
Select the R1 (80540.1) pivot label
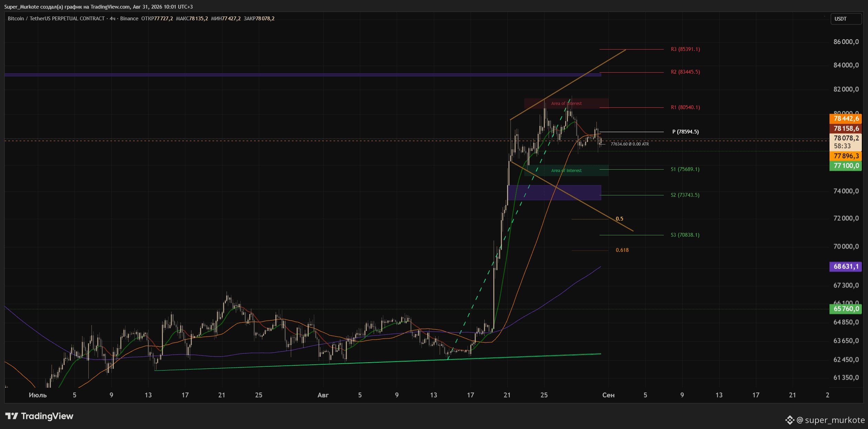click(x=685, y=107)
